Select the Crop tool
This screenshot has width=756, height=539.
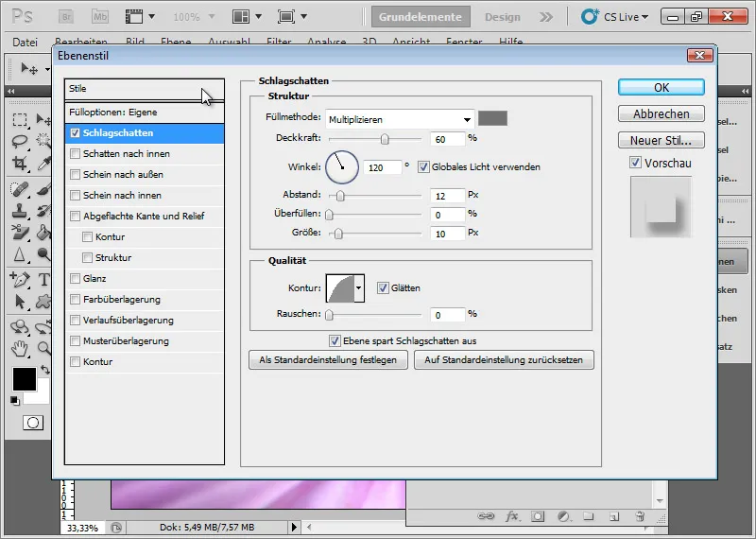20,163
